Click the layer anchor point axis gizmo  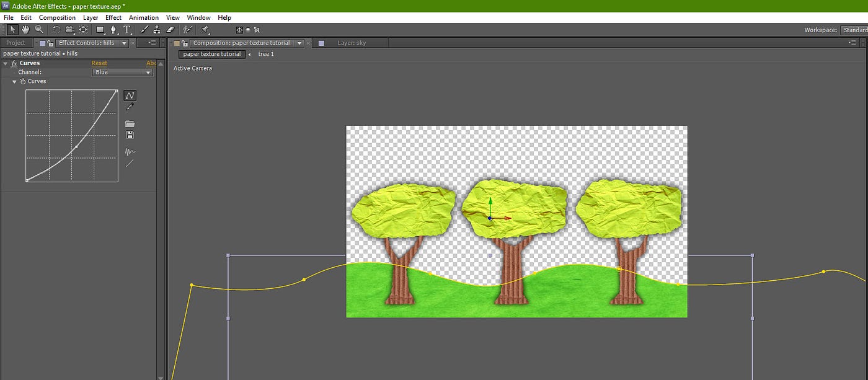point(490,218)
